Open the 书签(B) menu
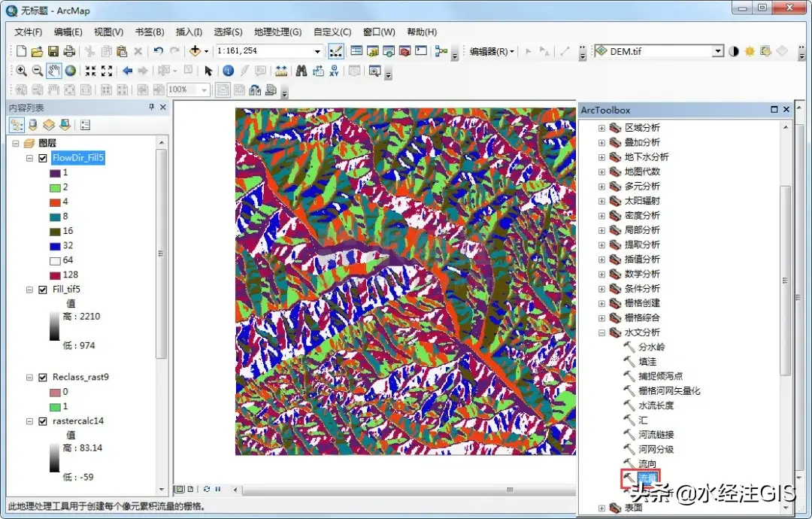The image size is (812, 519). (x=149, y=32)
